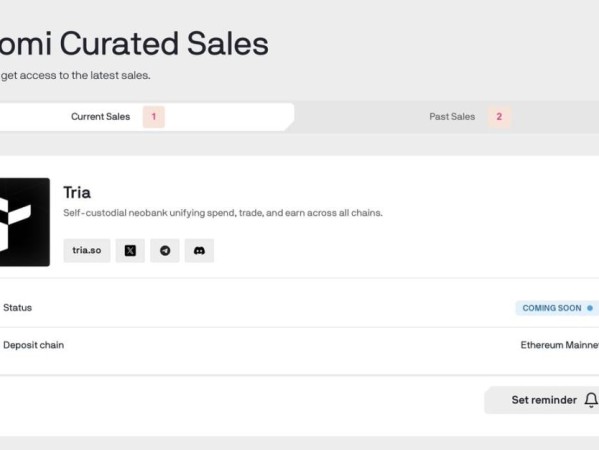
Task: Click the Deposit chain label
Action: pos(34,345)
